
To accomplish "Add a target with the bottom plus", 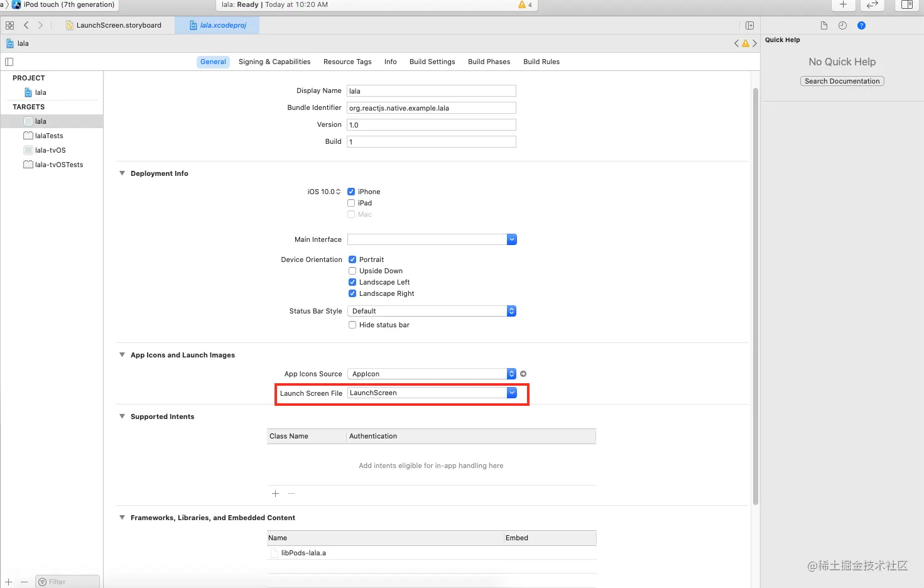I will 9,582.
